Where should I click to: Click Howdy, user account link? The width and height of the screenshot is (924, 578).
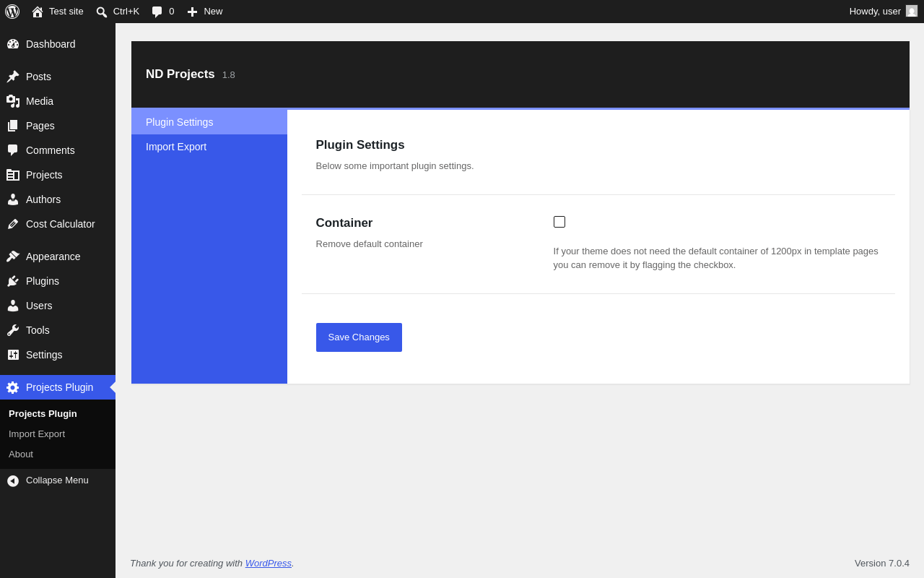[x=883, y=12]
